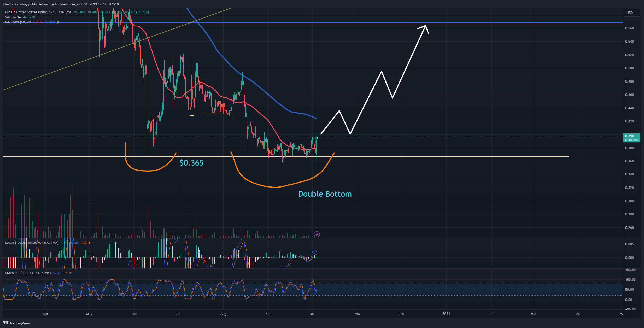Screen dimensions: 644x328
Task: Click the 0.560 price axis label
Action: 629,28
